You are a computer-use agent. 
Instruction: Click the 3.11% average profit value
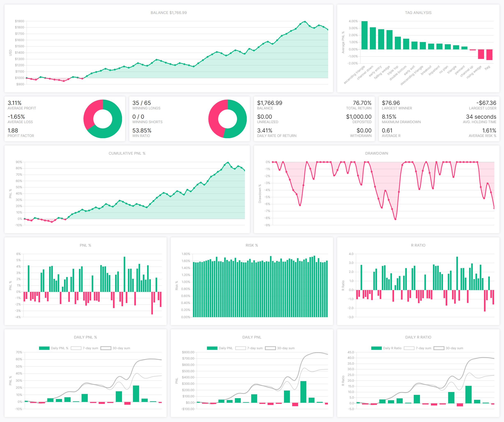point(14,103)
